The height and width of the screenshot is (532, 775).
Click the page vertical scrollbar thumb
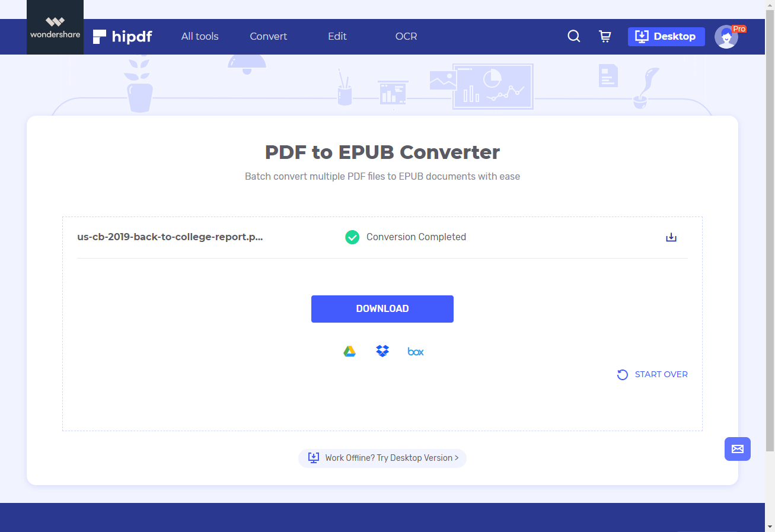click(x=770, y=231)
